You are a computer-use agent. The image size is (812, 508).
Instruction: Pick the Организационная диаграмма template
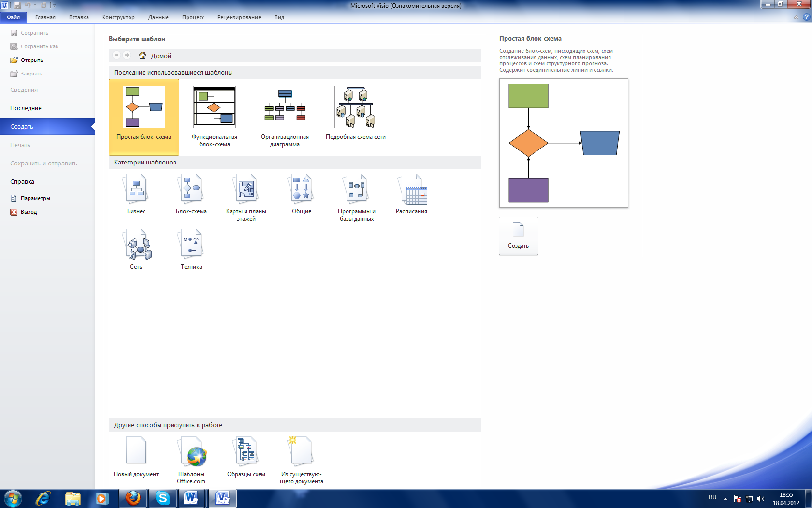point(285,117)
